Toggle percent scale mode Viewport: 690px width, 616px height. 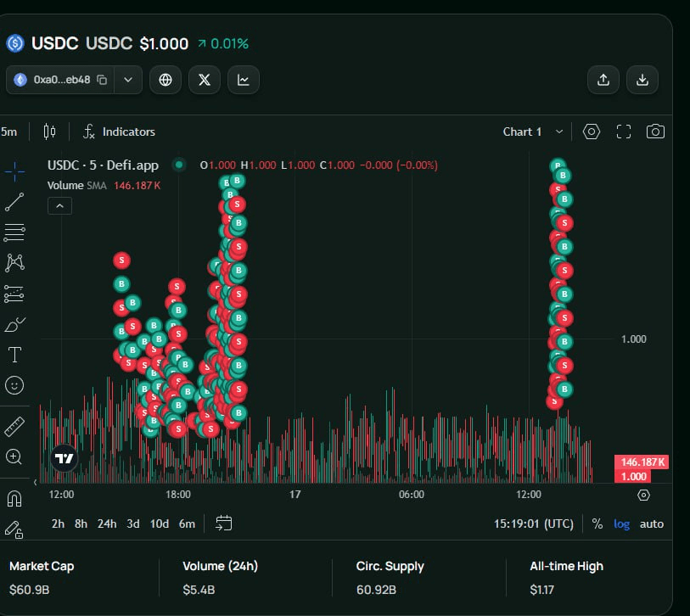pos(597,524)
